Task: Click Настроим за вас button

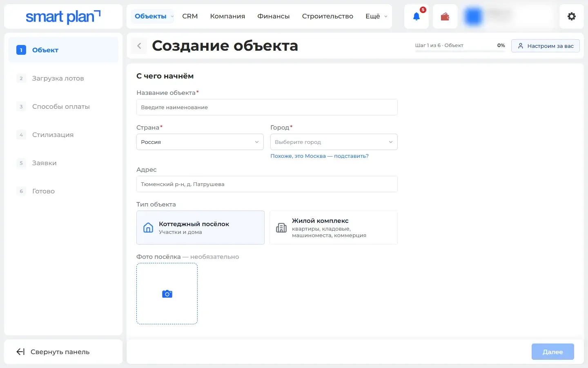Action: click(x=546, y=46)
